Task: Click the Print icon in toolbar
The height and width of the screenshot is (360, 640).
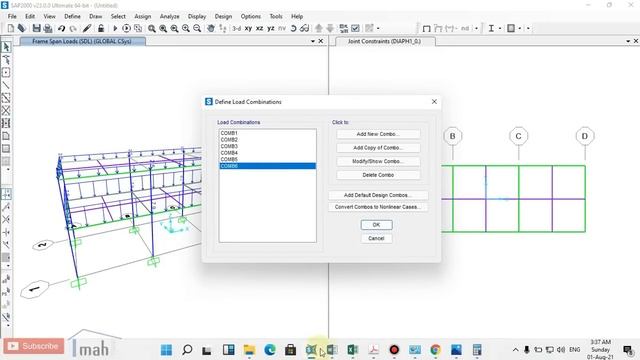Action: coord(48,28)
